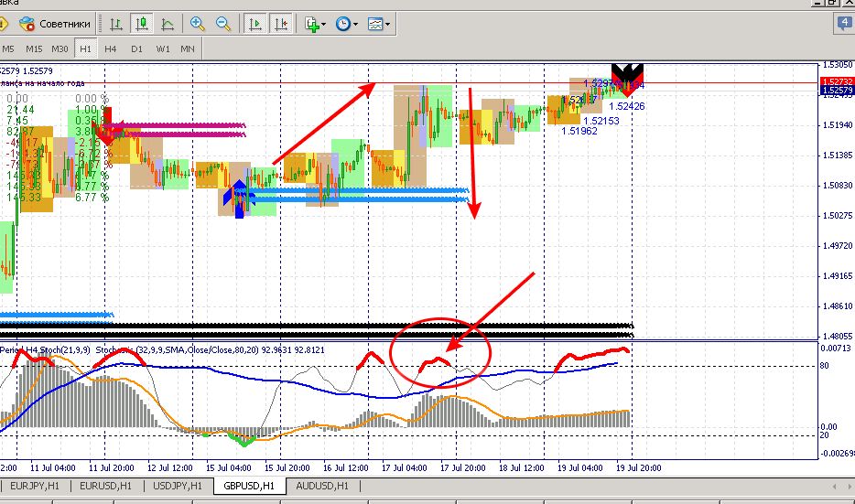
Task: Select the M5 timeframe
Action: (7, 49)
